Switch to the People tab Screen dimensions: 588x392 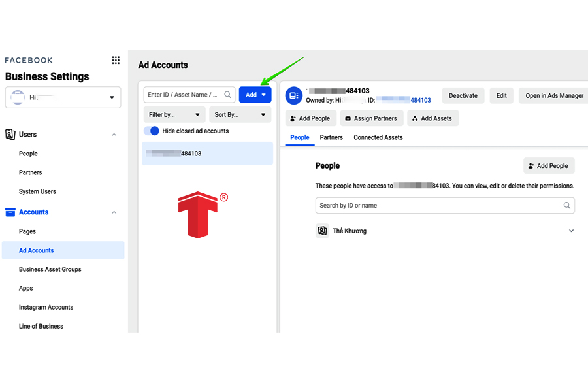click(300, 137)
